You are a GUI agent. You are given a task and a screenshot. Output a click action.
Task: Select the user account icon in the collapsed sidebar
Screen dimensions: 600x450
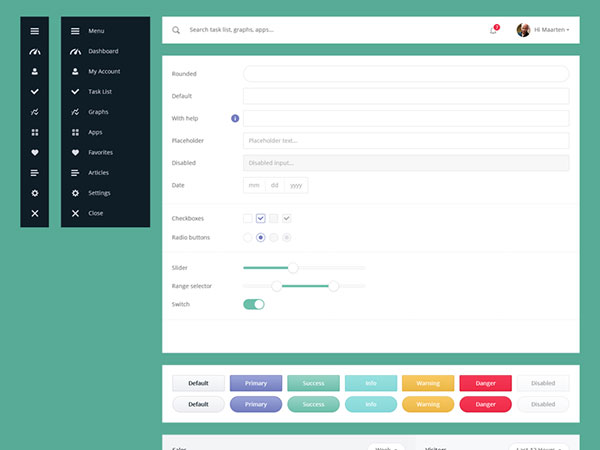click(34, 72)
